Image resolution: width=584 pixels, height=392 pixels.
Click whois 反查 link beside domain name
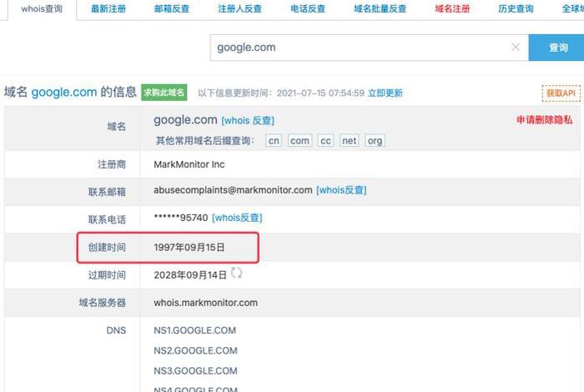[248, 121]
